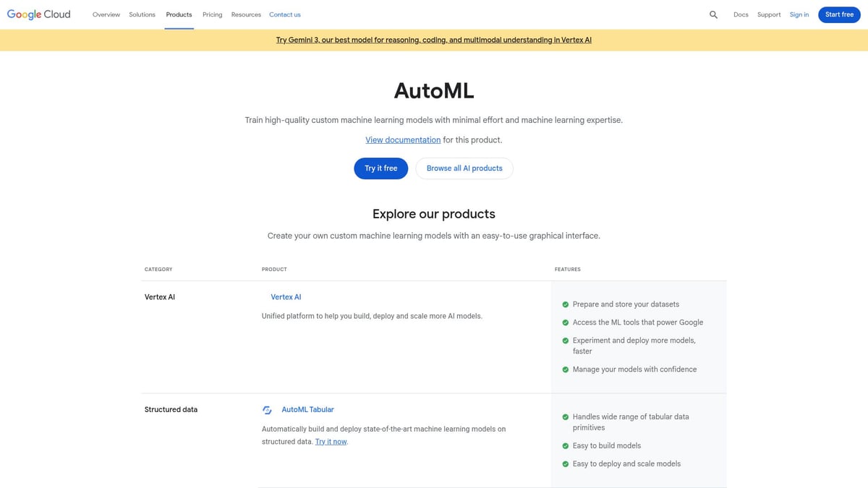Open the Pricing nav item

tap(212, 14)
